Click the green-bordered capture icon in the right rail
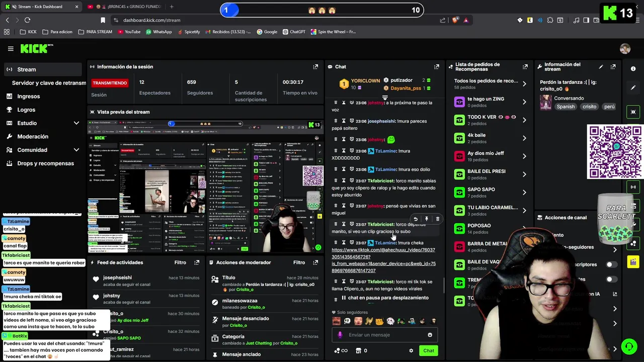This screenshot has height=362, width=644. pos(633,112)
